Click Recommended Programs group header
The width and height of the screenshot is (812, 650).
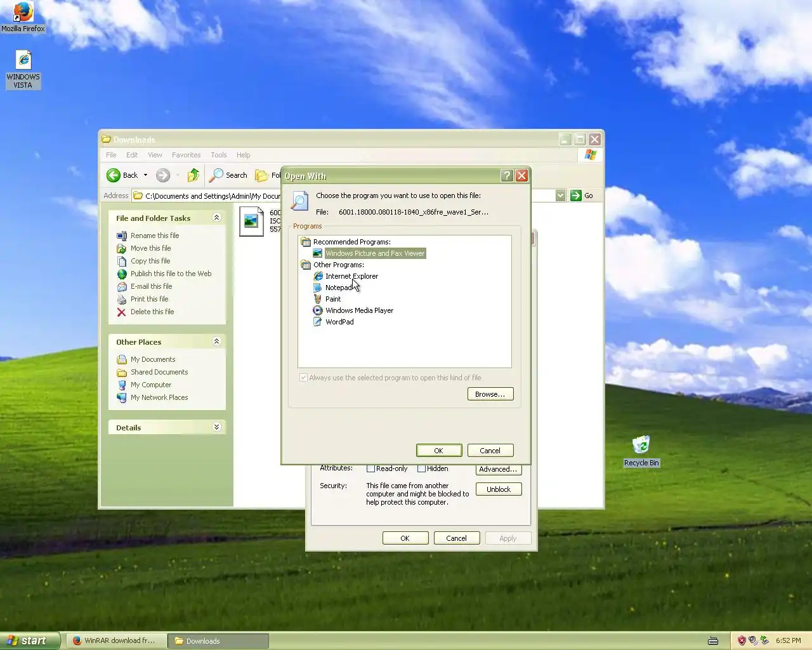[x=351, y=242]
